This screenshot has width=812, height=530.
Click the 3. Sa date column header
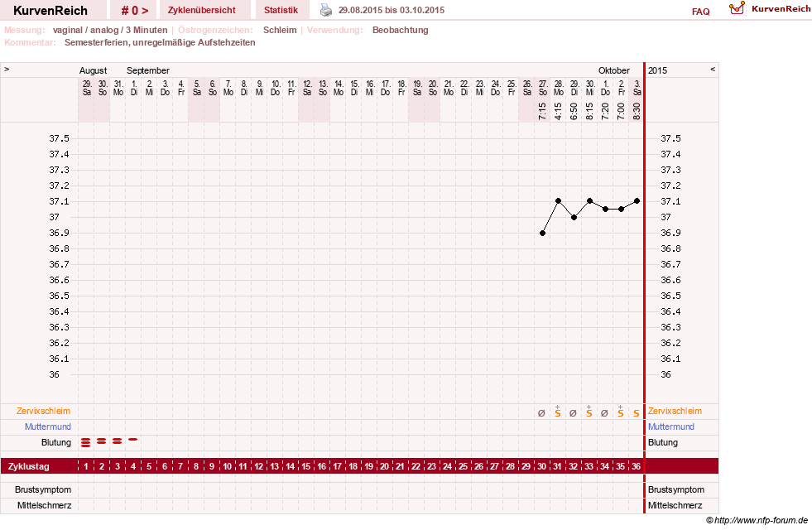637,88
